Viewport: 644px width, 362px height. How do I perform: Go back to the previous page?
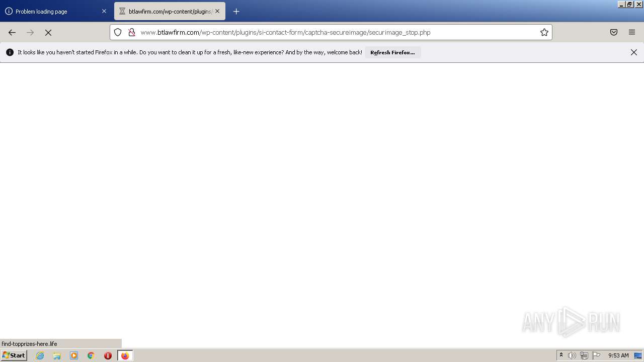point(12,32)
